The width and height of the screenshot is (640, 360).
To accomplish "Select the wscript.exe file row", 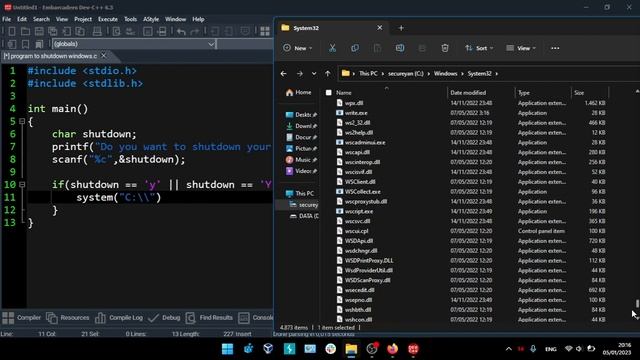I will point(470,211).
